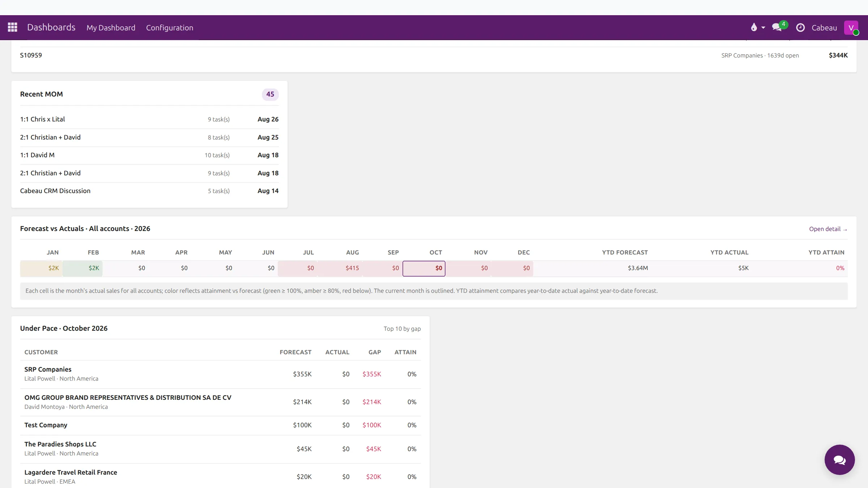Open the Lagardere Travel Retail France row
The image size is (868, 488).
coord(221,476)
